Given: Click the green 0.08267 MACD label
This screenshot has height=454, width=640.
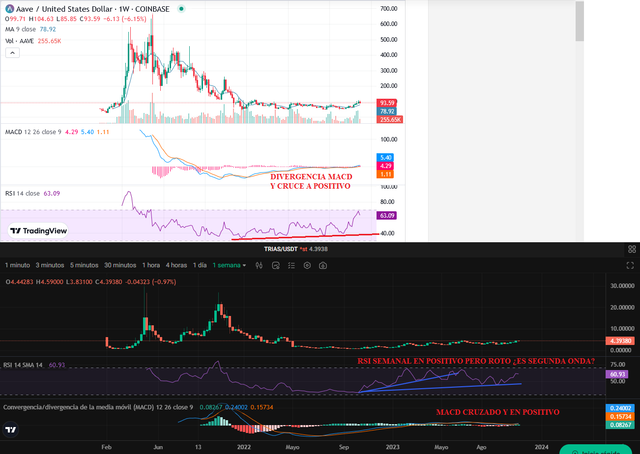Looking at the screenshot, I should coord(620,425).
